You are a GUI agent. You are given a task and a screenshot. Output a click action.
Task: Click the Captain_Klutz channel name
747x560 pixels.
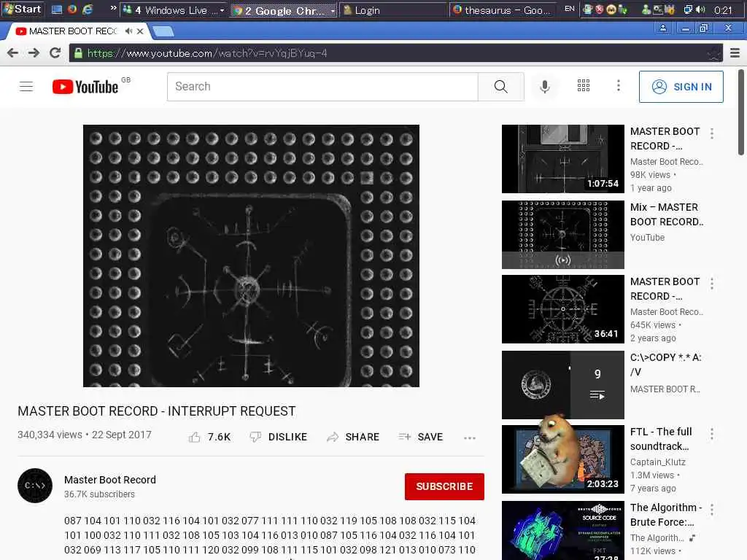click(658, 462)
